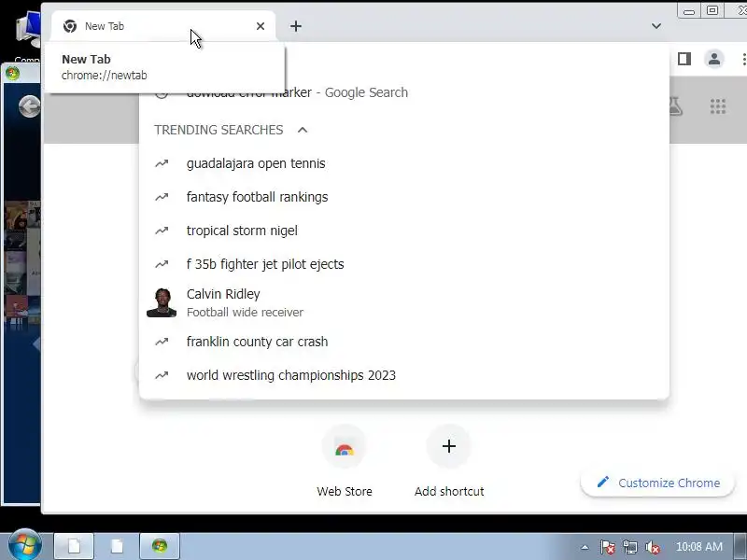The height and width of the screenshot is (560, 747).
Task: Collapse the Trending Searches section
Action: click(x=302, y=130)
